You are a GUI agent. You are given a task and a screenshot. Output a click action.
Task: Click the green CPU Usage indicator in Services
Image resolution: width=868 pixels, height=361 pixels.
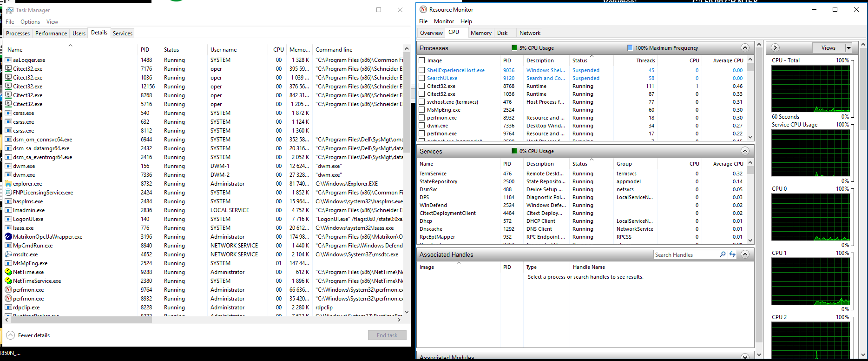point(514,151)
